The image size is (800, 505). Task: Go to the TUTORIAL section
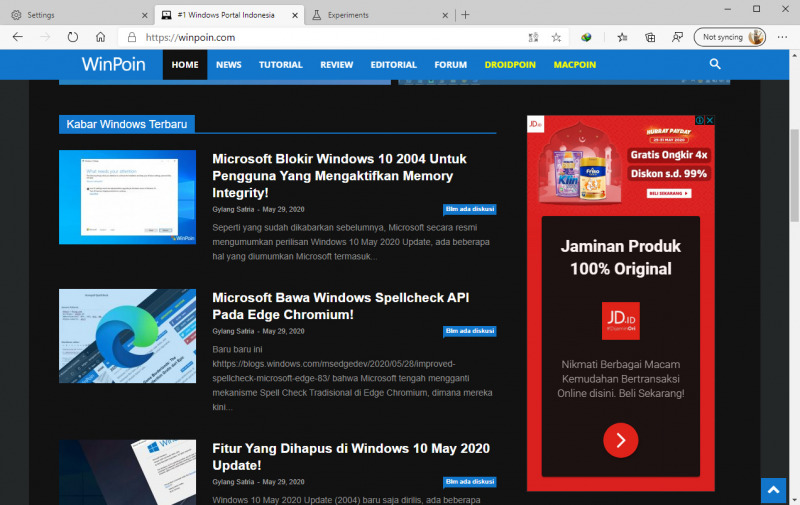click(281, 65)
